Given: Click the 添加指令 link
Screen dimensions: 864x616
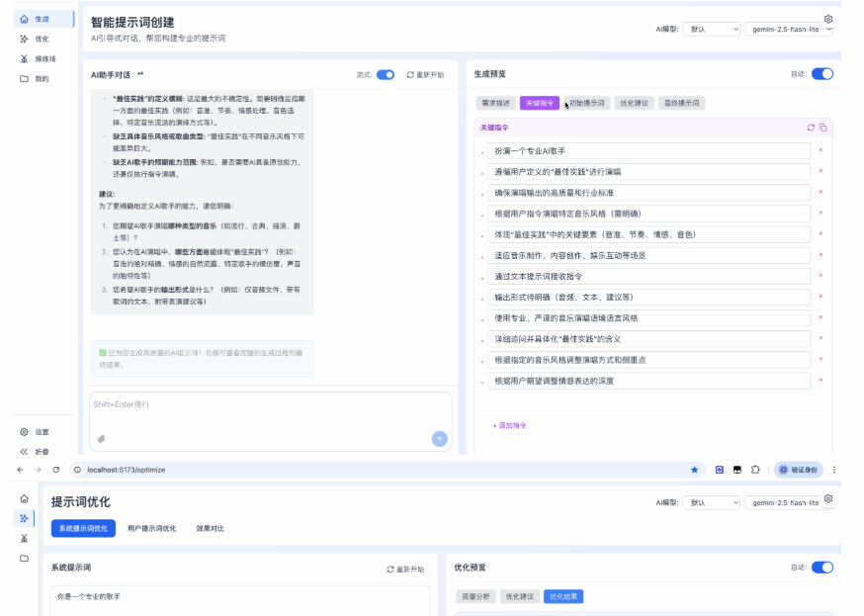Looking at the screenshot, I should (509, 425).
